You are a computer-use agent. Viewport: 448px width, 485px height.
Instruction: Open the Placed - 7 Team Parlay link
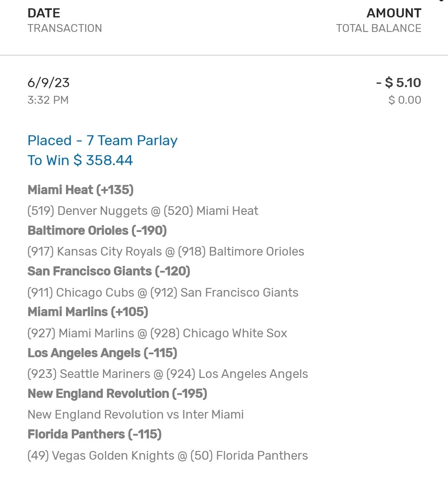tap(102, 141)
